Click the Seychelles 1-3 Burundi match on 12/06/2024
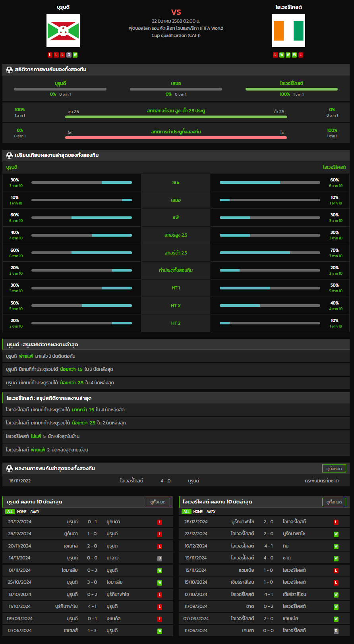The image size is (354, 644). (x=88, y=631)
